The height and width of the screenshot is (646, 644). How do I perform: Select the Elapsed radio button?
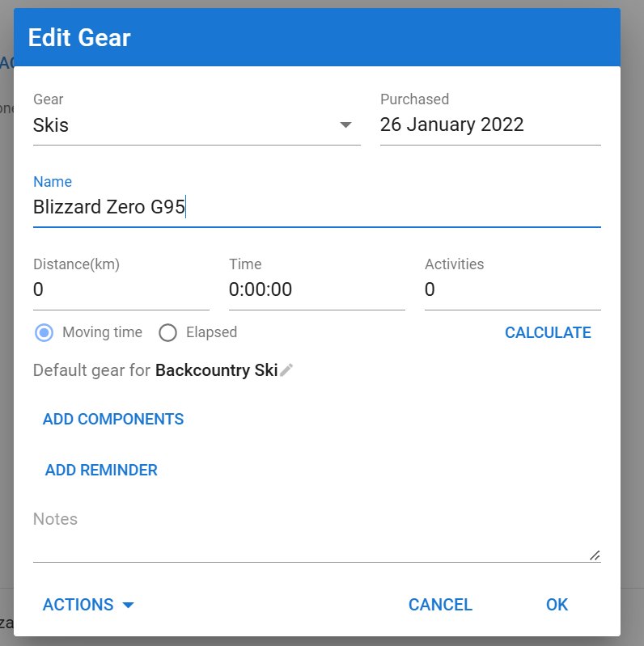tap(167, 332)
